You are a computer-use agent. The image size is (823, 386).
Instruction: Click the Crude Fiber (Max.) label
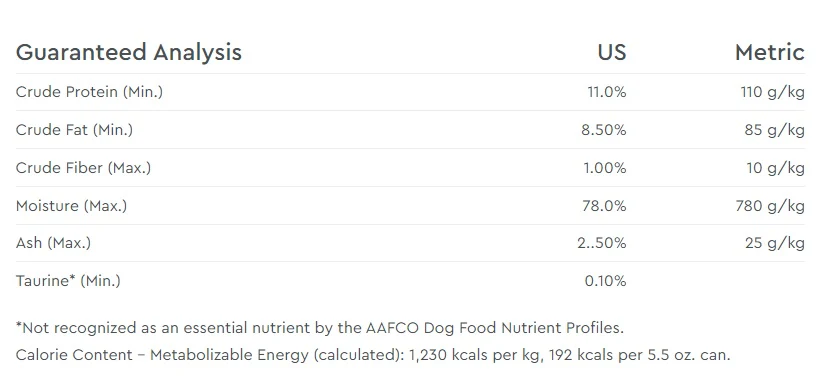click(83, 168)
